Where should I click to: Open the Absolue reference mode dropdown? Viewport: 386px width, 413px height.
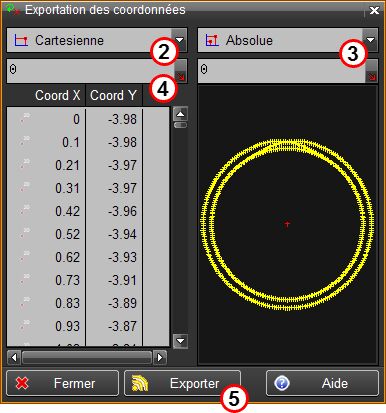point(370,40)
